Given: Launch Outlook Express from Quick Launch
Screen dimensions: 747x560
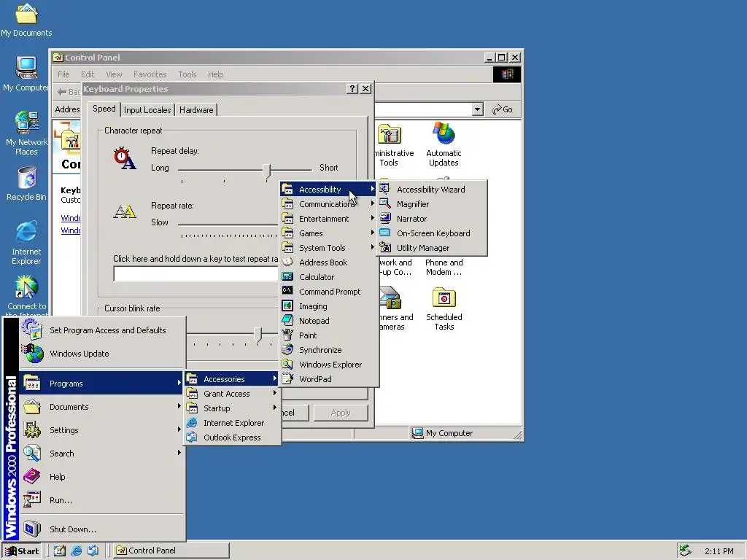Looking at the screenshot, I should (93, 551).
